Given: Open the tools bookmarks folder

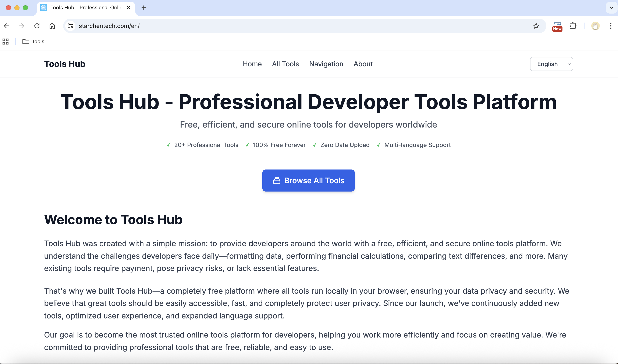Looking at the screenshot, I should pyautogui.click(x=33, y=42).
